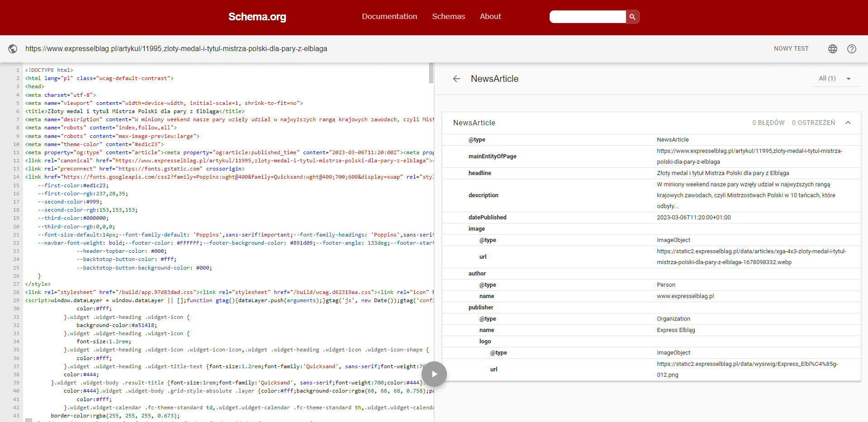Open the Documentation menu
This screenshot has height=422, width=868.
coord(389,16)
